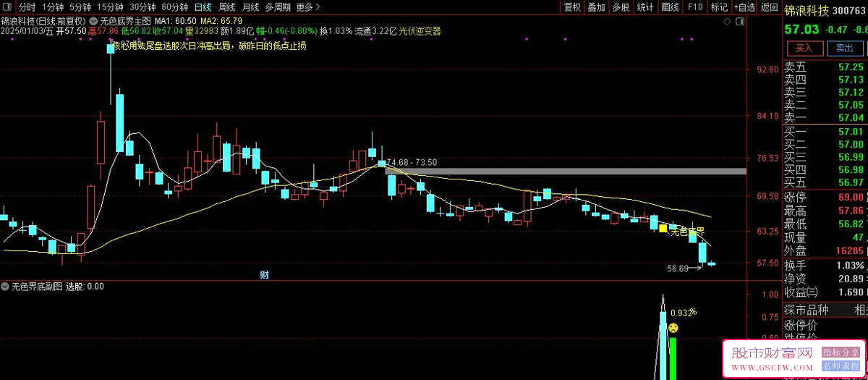This screenshot has width=868, height=380.
Task: Click the 0.93% label in sub-chart
Action: tap(684, 313)
